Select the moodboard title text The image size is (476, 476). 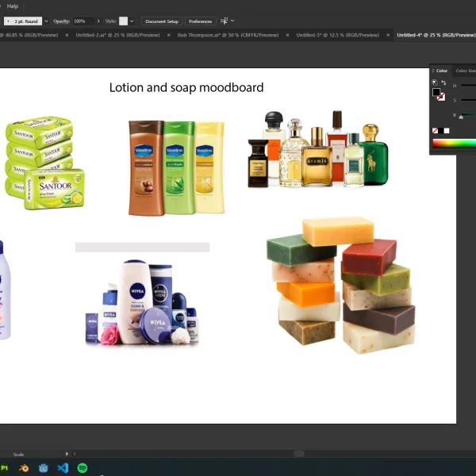pos(186,88)
